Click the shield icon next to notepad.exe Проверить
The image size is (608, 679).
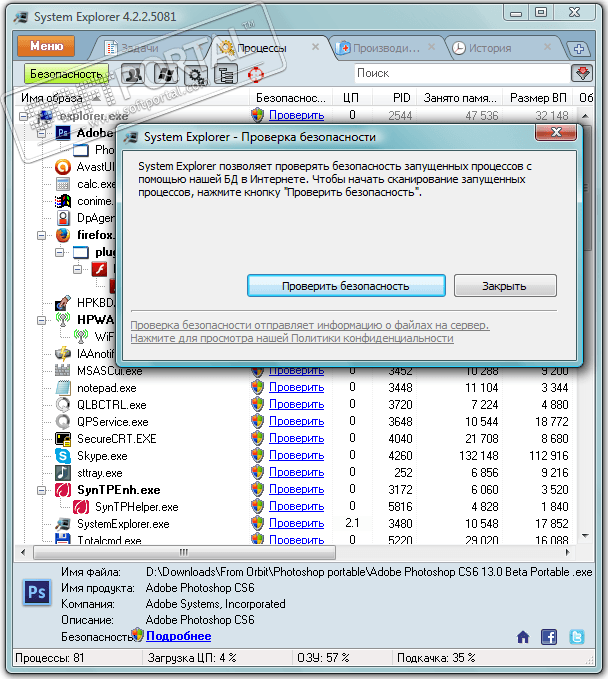point(257,387)
